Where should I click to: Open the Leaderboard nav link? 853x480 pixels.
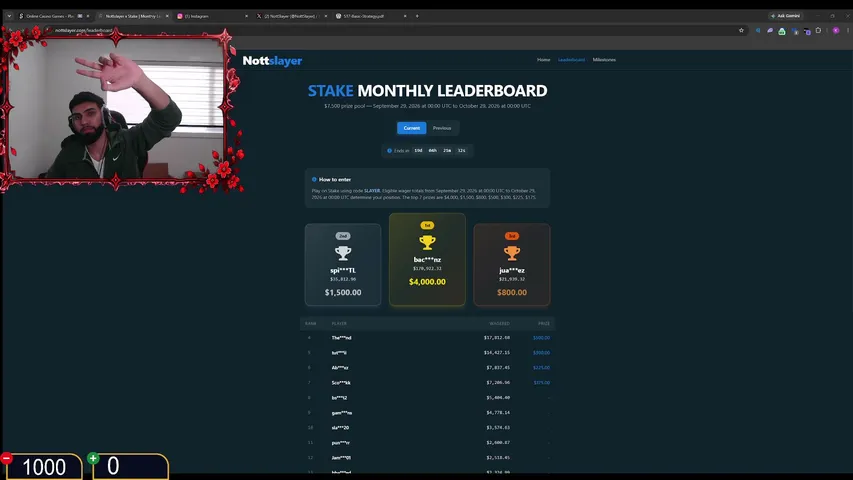(x=571, y=60)
